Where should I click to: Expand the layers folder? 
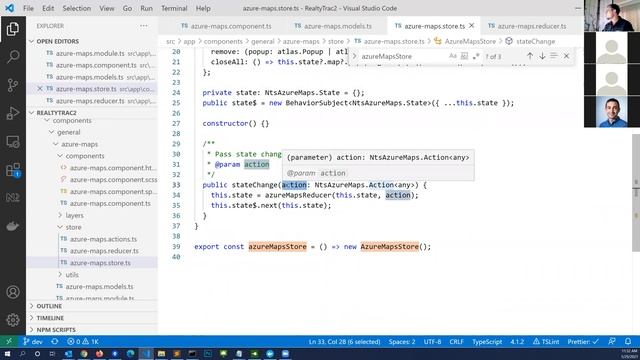(x=60, y=215)
